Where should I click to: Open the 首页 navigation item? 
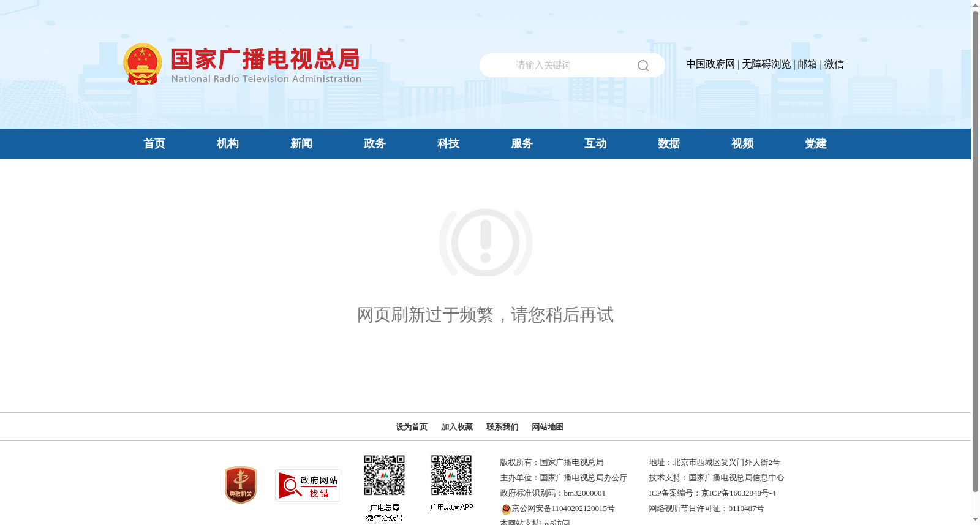tap(154, 144)
